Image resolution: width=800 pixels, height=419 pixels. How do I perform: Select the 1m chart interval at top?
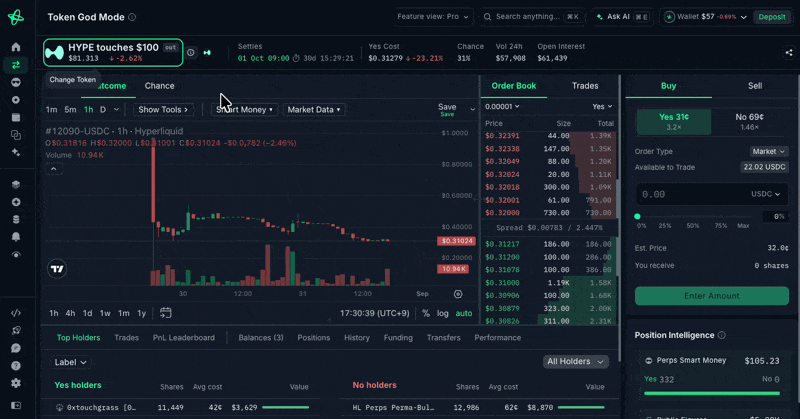click(52, 110)
